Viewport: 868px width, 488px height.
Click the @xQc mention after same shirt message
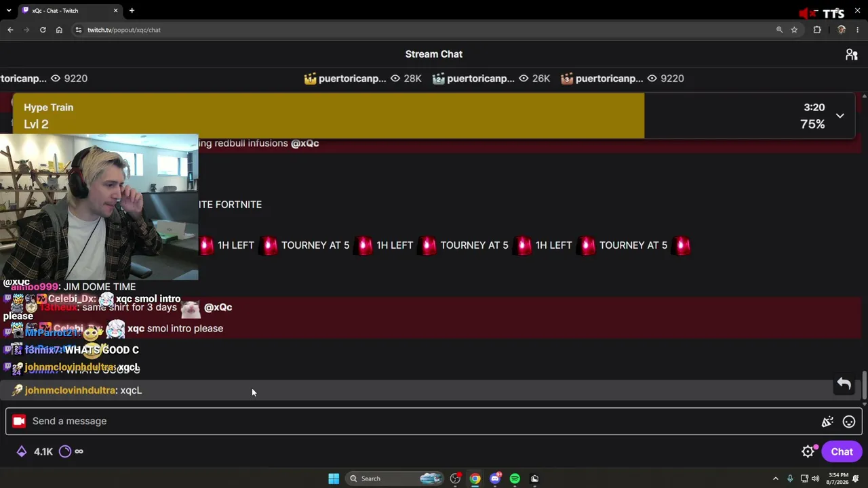point(218,307)
